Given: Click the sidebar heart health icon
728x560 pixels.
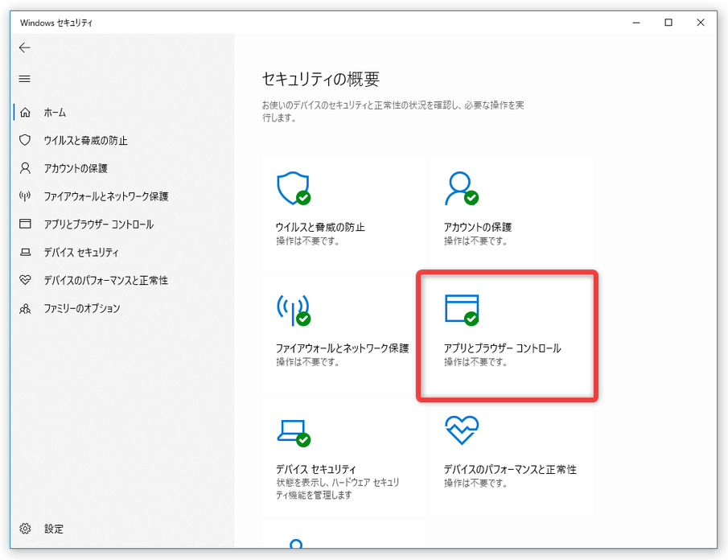Looking at the screenshot, I should pos(25,280).
